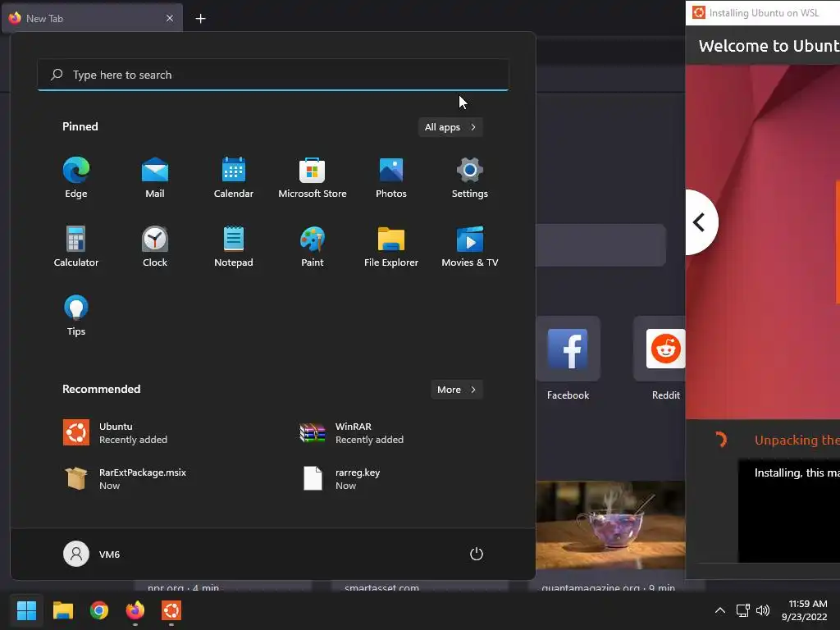Open File Explorer from taskbar
The width and height of the screenshot is (840, 630).
[62, 610]
